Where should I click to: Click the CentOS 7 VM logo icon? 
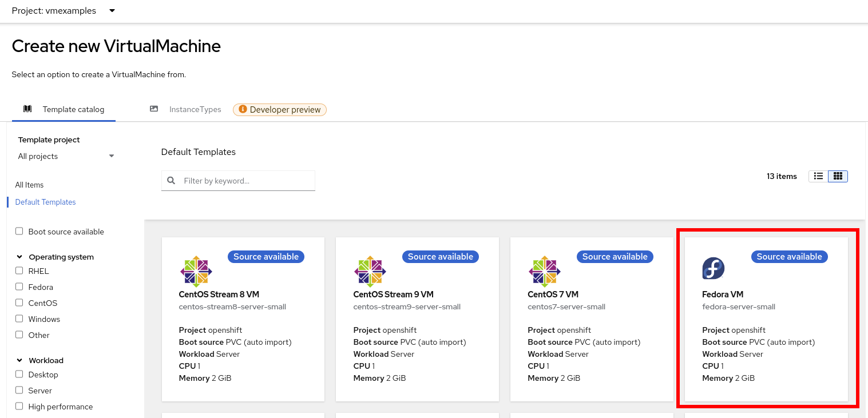545,270
